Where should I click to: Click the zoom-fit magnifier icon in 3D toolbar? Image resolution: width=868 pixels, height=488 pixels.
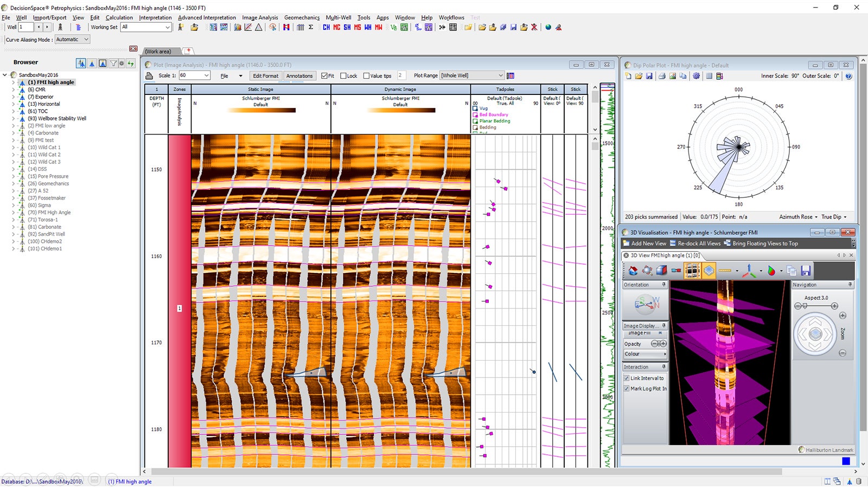[647, 270]
